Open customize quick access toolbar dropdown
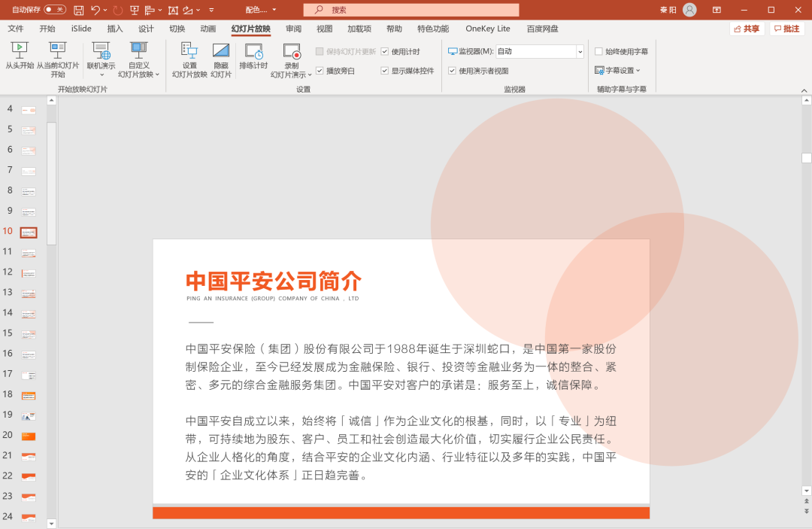The width and height of the screenshot is (812, 529). pyautogui.click(x=211, y=10)
